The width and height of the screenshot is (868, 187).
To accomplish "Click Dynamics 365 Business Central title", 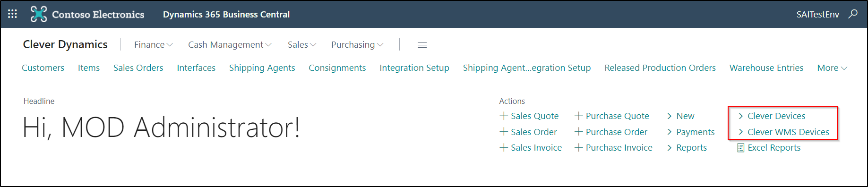I will point(226,14).
